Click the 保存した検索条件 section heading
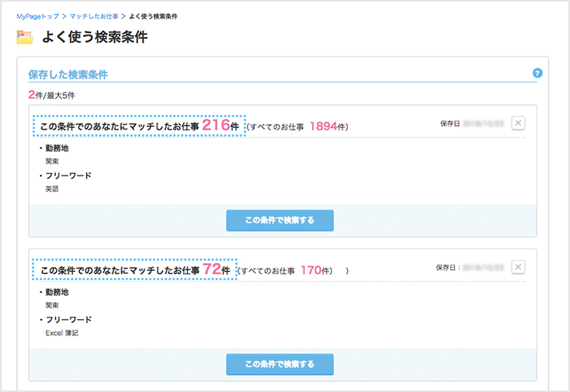Viewport: 570px width, 392px height. pyautogui.click(x=68, y=75)
